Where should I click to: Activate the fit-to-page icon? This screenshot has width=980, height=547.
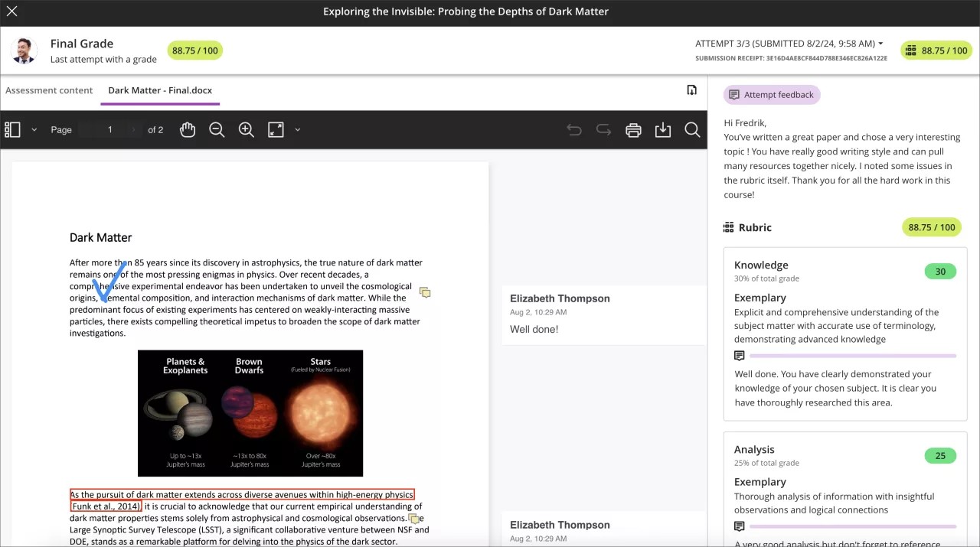point(275,129)
